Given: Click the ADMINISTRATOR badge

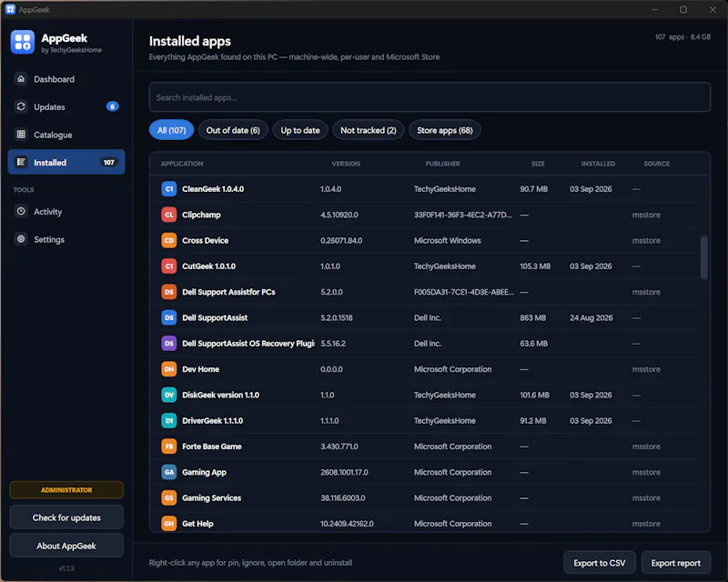Looking at the screenshot, I should click(x=66, y=489).
